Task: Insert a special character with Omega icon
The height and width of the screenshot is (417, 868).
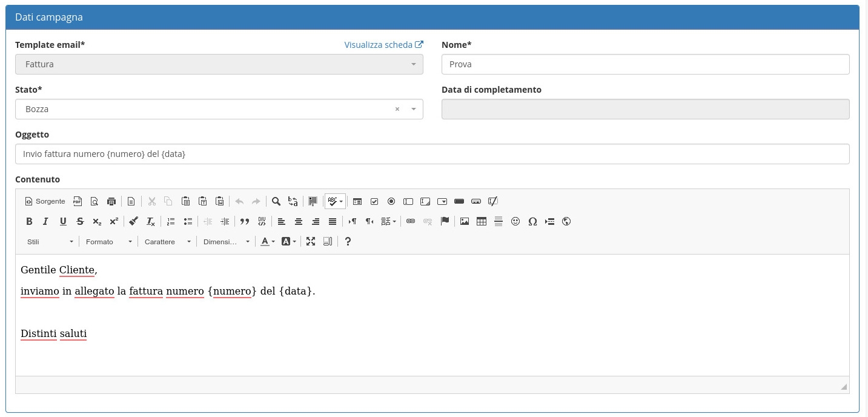Action: coord(532,221)
